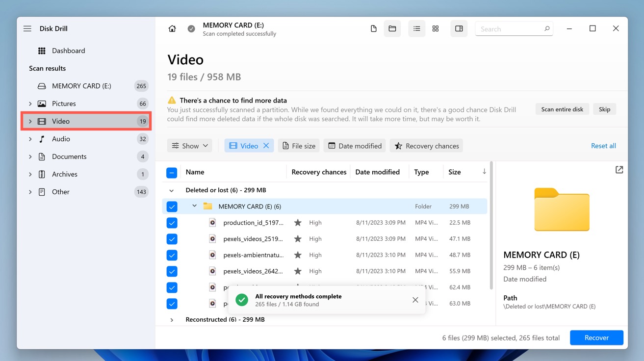Image resolution: width=644 pixels, height=361 pixels.
Task: Open the Date modified filter
Action: [x=355, y=146]
